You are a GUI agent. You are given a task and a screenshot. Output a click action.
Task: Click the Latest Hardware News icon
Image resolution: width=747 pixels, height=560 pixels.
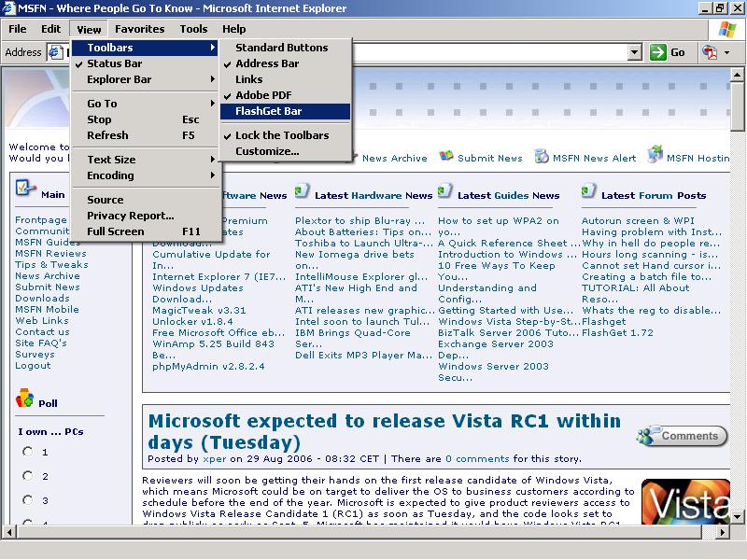302,191
